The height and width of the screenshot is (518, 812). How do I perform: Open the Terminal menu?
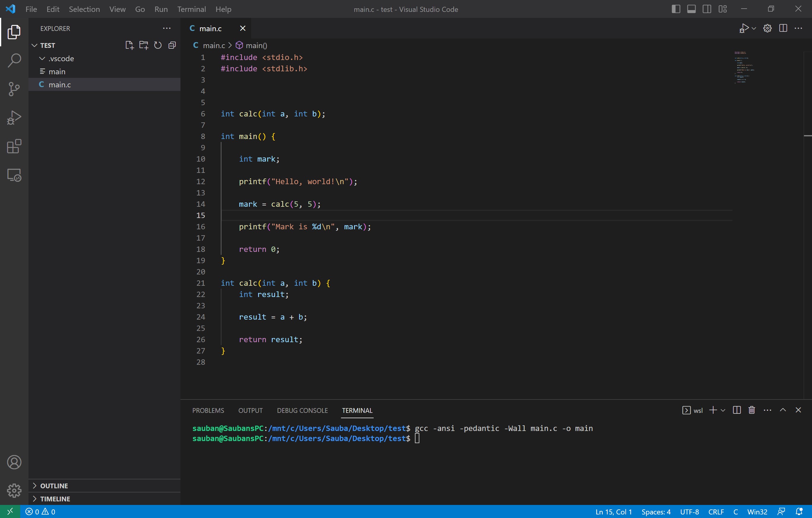click(191, 9)
